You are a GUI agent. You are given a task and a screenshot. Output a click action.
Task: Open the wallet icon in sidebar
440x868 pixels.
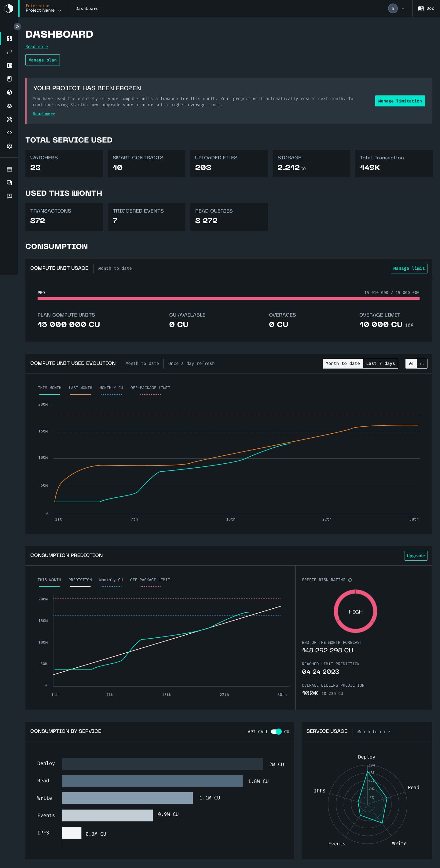(x=9, y=65)
